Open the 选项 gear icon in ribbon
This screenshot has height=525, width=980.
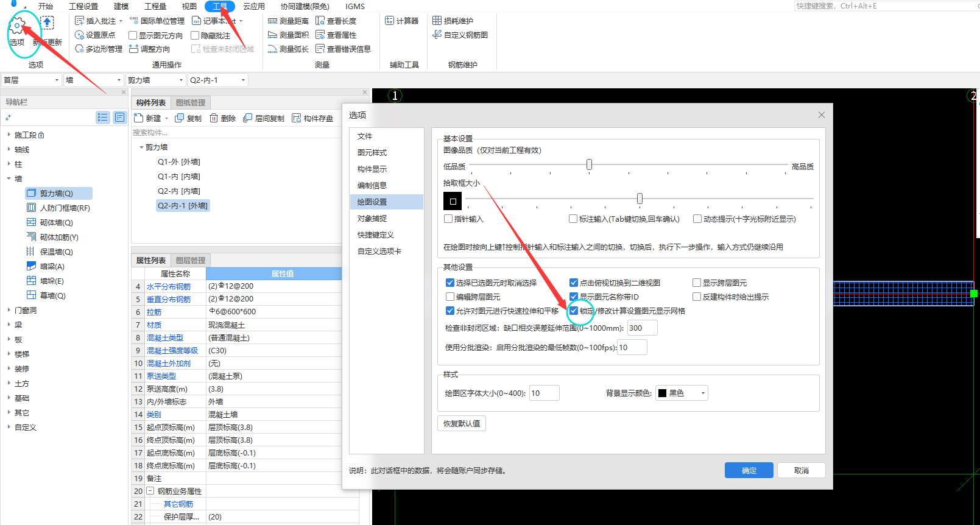[18, 26]
